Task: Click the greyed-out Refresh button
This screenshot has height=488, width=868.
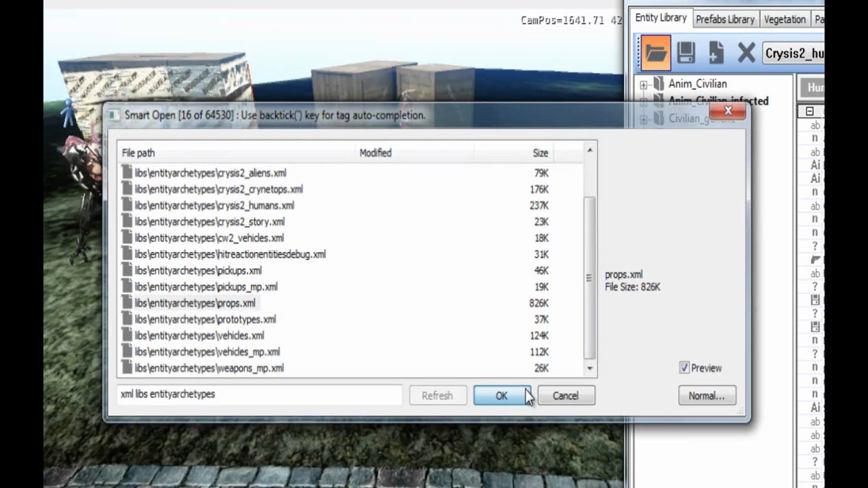Action: (x=437, y=396)
